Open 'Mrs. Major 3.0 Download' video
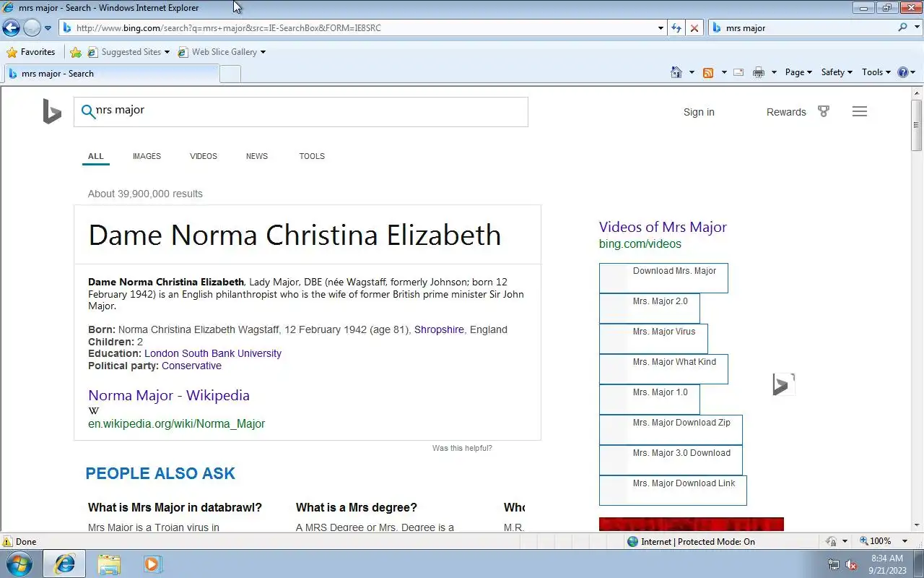This screenshot has height=578, width=924. point(671,460)
